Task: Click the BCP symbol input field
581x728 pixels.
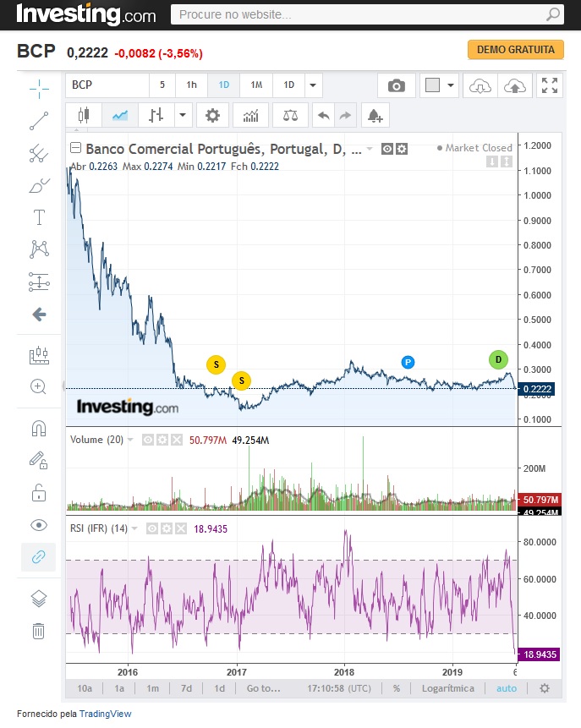Action: [107, 85]
